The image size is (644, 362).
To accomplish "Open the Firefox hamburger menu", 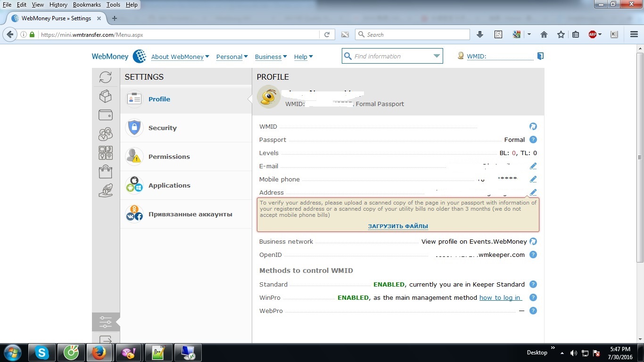I will pyautogui.click(x=634, y=34).
